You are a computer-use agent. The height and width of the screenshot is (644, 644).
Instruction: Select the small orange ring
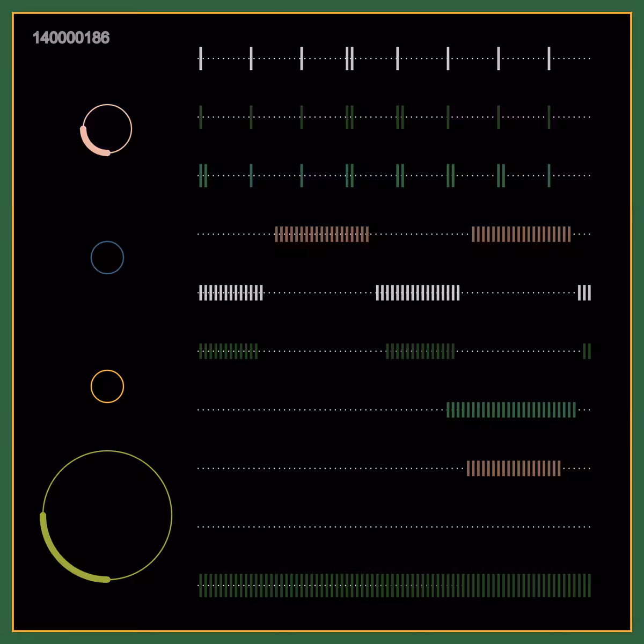[107, 386]
